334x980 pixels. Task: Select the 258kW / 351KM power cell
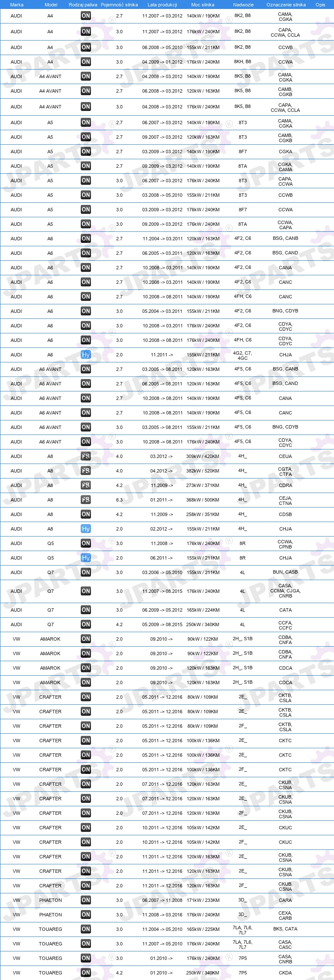tap(203, 514)
